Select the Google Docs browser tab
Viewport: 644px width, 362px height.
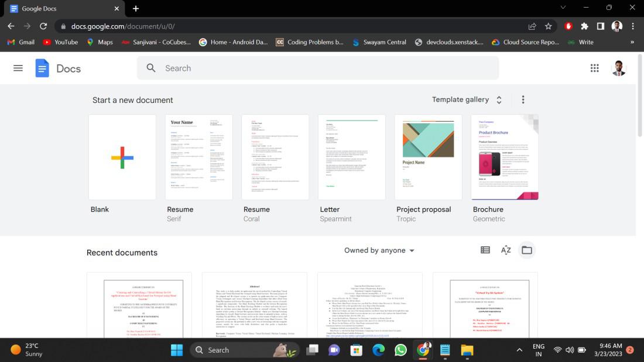[64, 9]
